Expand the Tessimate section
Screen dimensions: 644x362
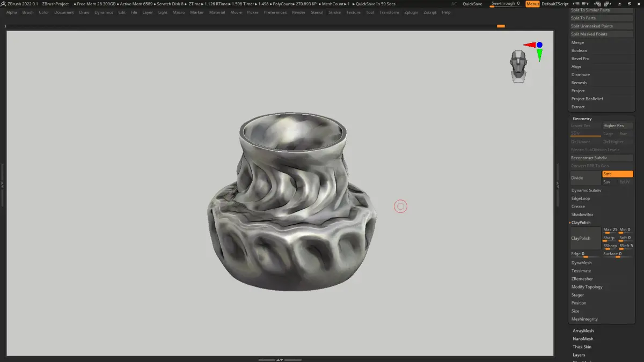(x=581, y=271)
